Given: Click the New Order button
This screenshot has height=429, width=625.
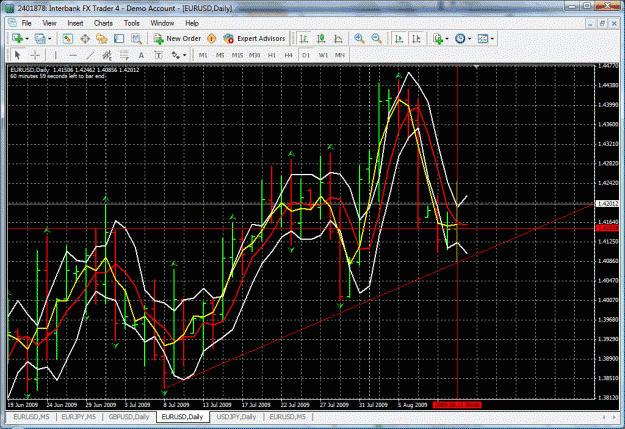Looking at the screenshot, I should click(x=177, y=39).
